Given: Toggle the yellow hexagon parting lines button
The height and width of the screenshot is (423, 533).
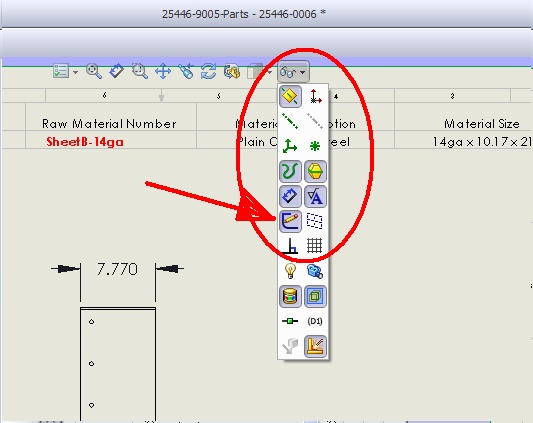Looking at the screenshot, I should 315,171.
